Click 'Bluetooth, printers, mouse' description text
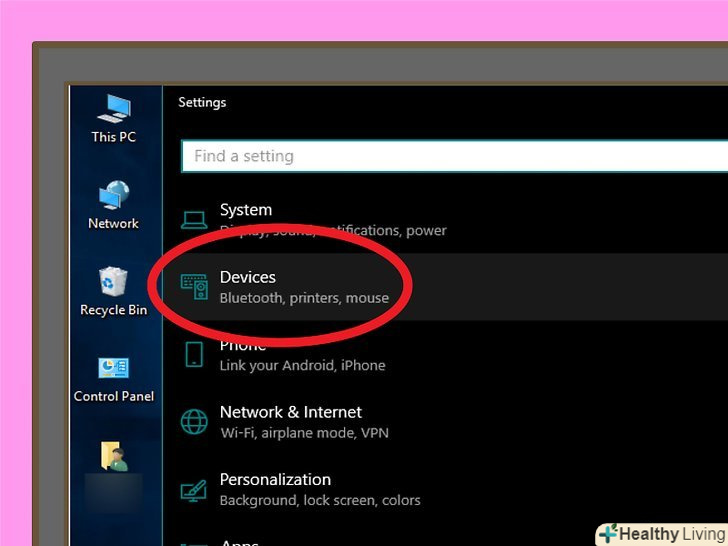The width and height of the screenshot is (728, 546). coord(304,298)
